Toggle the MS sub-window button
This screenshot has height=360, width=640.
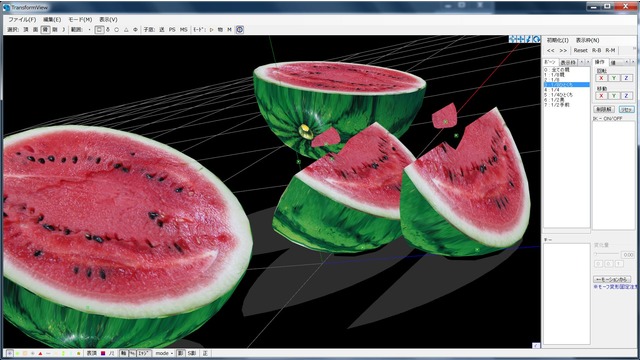click(184, 29)
